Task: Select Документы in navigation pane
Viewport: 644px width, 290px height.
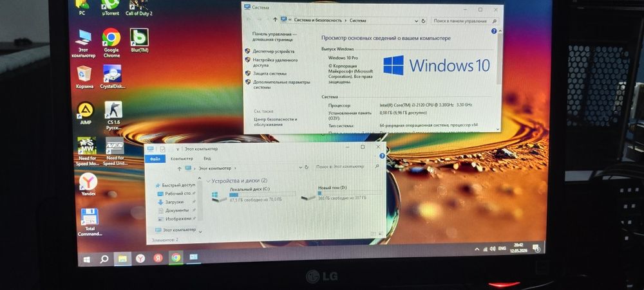Action: click(176, 210)
